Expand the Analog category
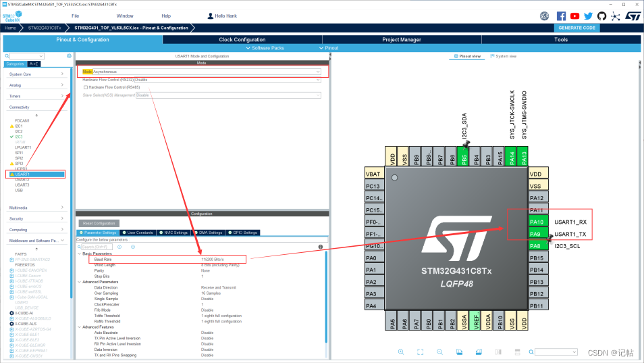Screen dimensions: 644x363 tap(36, 85)
